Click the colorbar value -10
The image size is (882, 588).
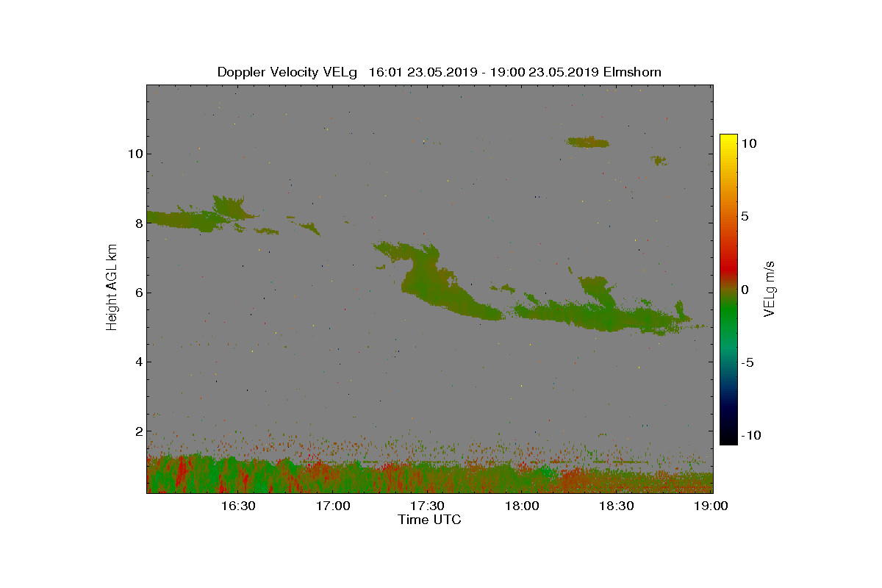point(749,435)
